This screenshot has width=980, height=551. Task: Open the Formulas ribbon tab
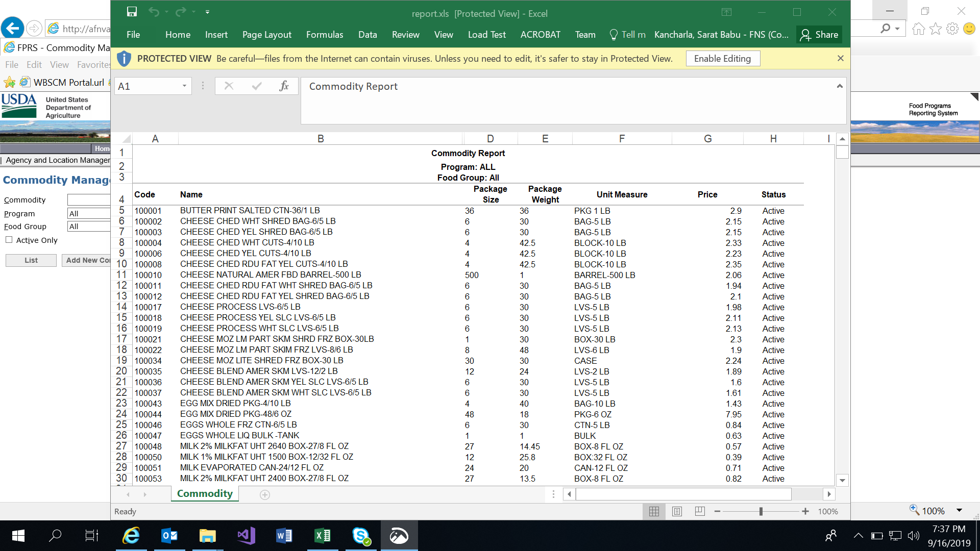click(x=325, y=35)
